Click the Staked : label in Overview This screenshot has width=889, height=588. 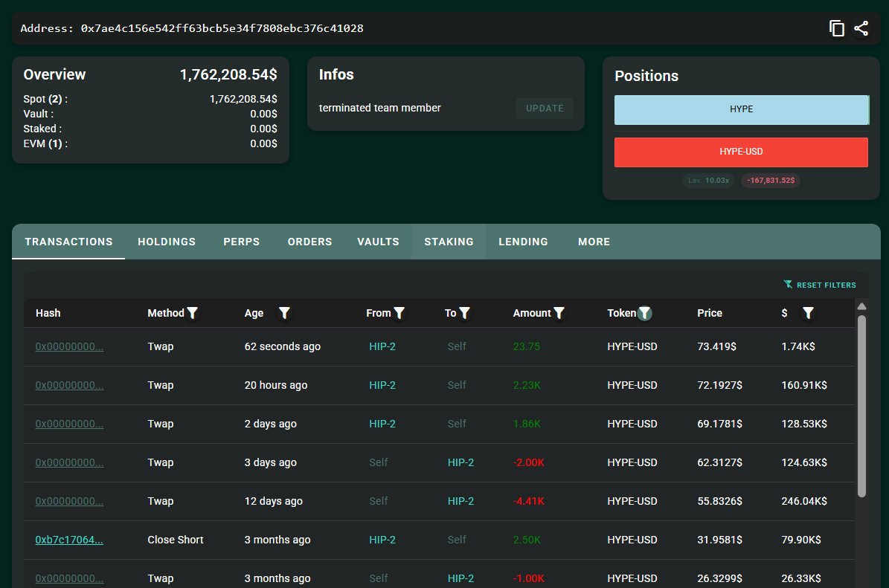[x=42, y=129]
